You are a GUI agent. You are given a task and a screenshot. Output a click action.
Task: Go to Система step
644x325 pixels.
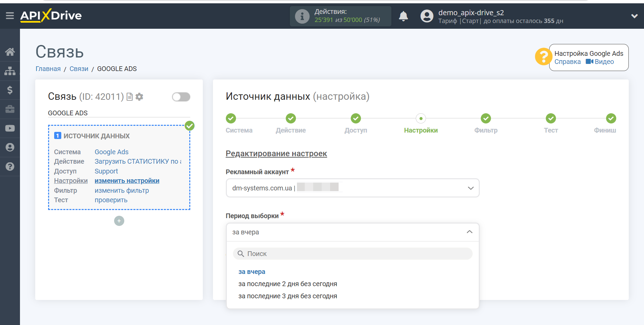pos(231,118)
